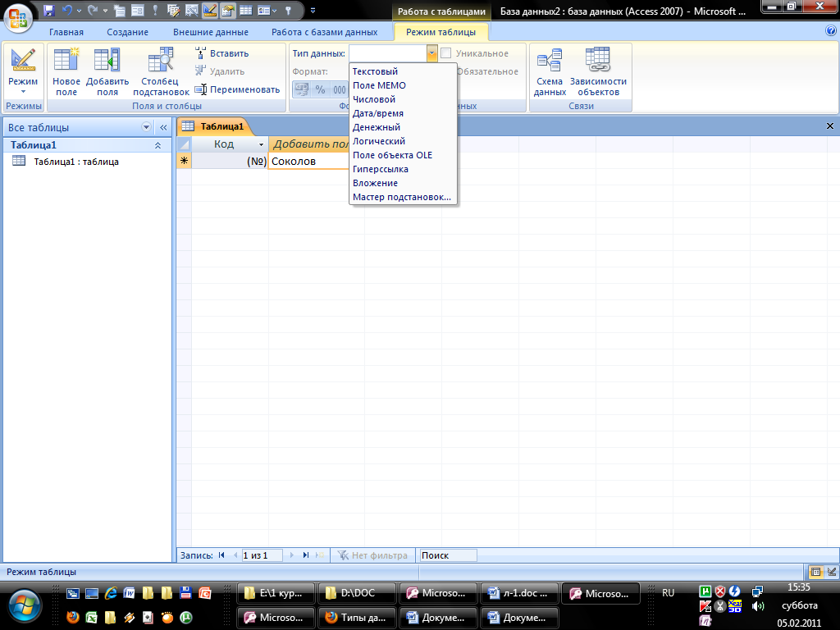Click the datasheet grid quick access icon
The image size is (840, 630).
pyautogui.click(x=246, y=10)
